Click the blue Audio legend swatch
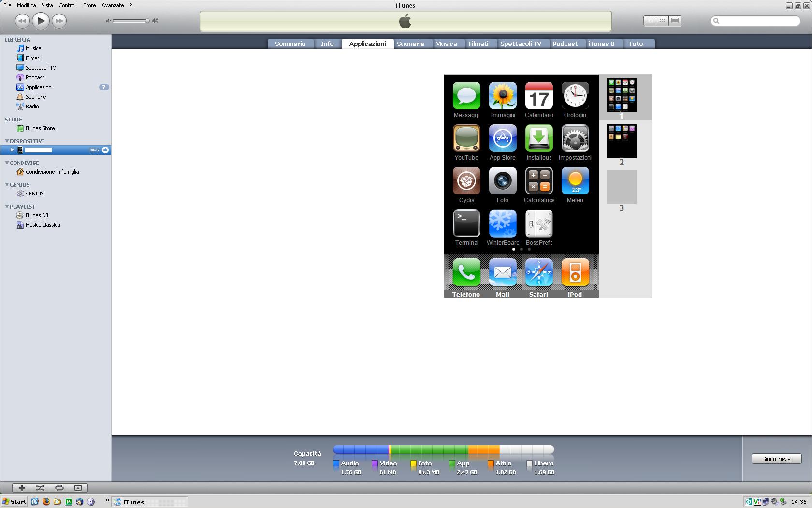 pos(336,463)
